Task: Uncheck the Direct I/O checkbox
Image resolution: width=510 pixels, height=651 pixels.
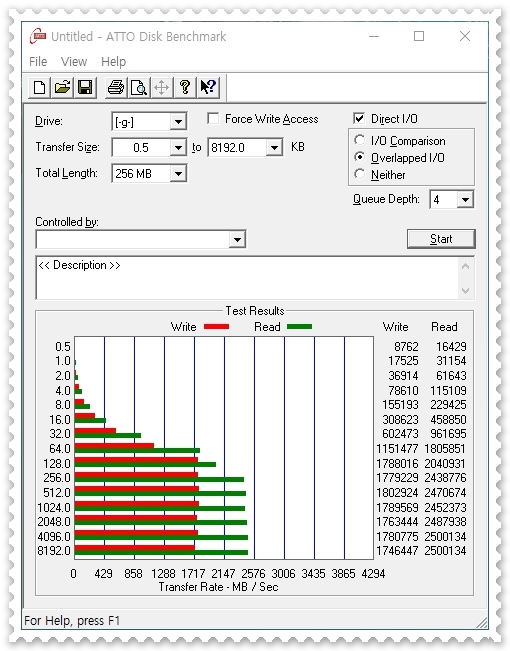Action: pos(359,118)
